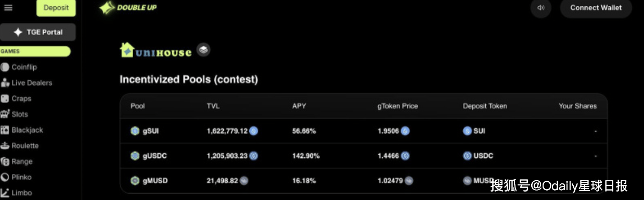Open the Blackjack cards icon
Viewport: 644px width, 200px height.
click(5, 130)
